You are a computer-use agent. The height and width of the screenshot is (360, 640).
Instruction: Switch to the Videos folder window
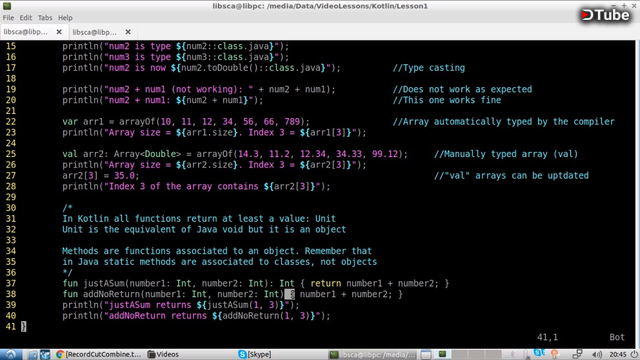point(163,354)
